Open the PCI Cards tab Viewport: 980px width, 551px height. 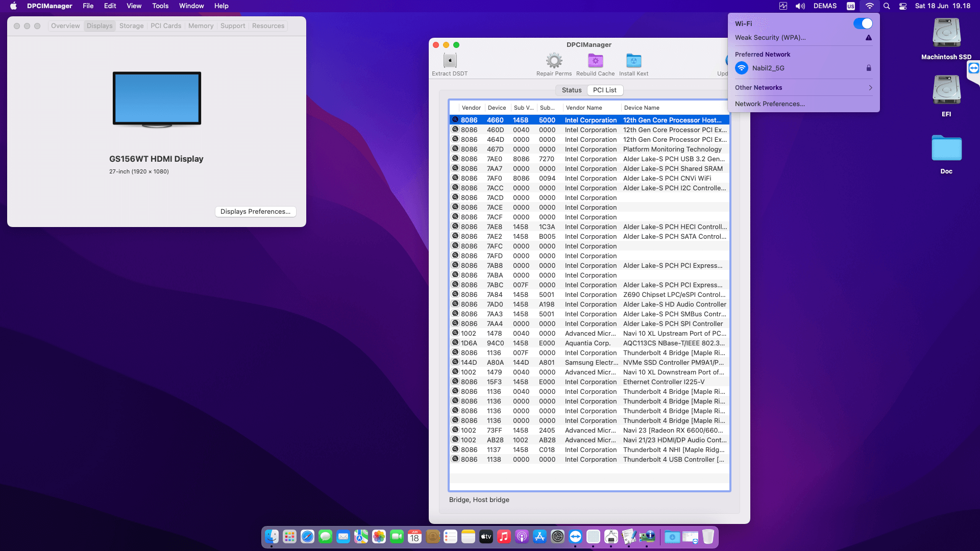[166, 26]
